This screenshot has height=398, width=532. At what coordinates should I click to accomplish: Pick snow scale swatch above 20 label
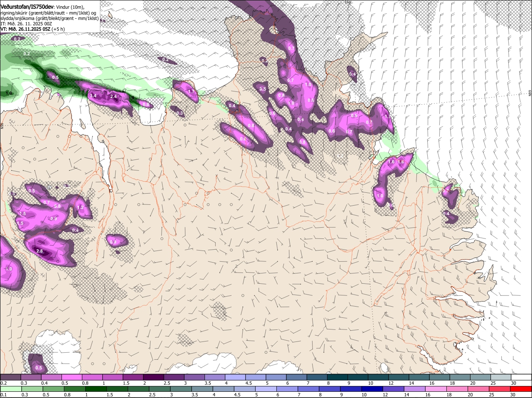coord(480,377)
